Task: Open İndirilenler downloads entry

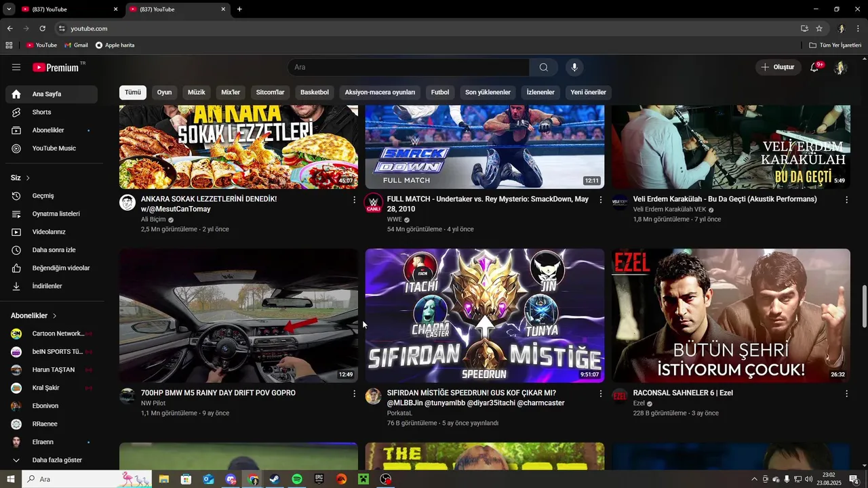Action: pyautogui.click(x=52, y=286)
